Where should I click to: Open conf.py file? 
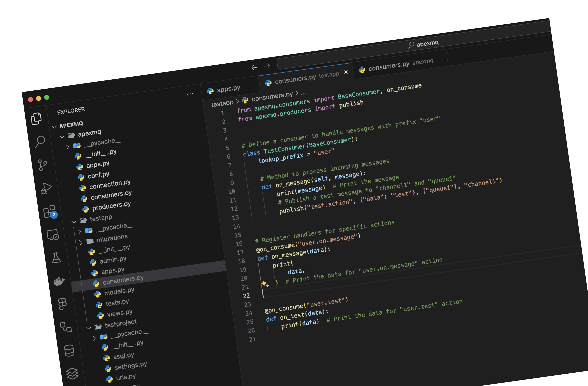99,175
